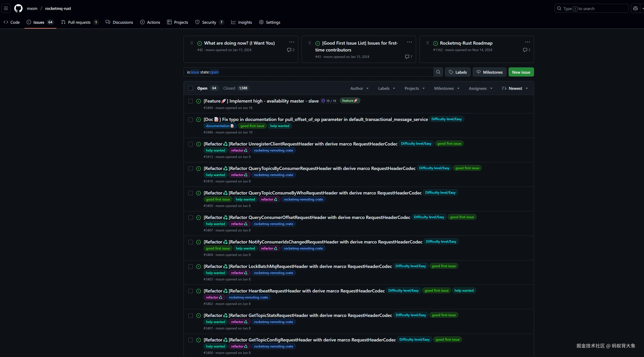Viewport: 644px width, 357px height.
Task: Click the open status icon of UnregisterClientRequestHeader issue
Action: pos(199,144)
